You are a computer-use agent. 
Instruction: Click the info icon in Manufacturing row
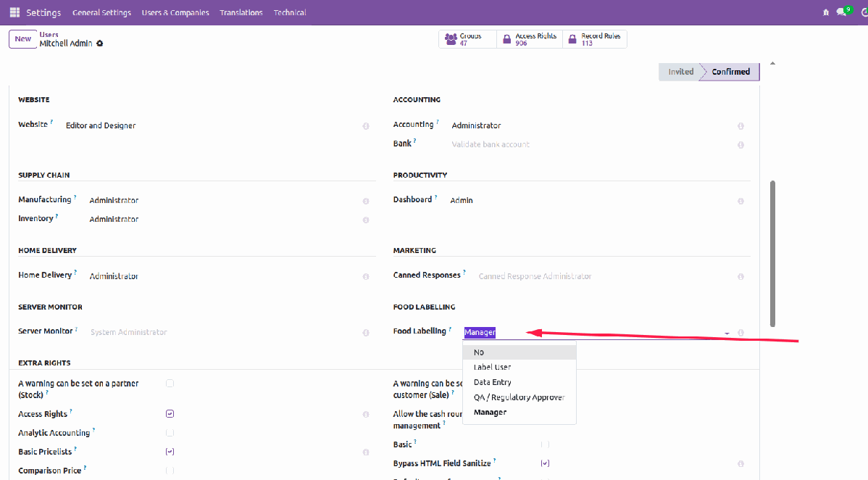(x=366, y=201)
